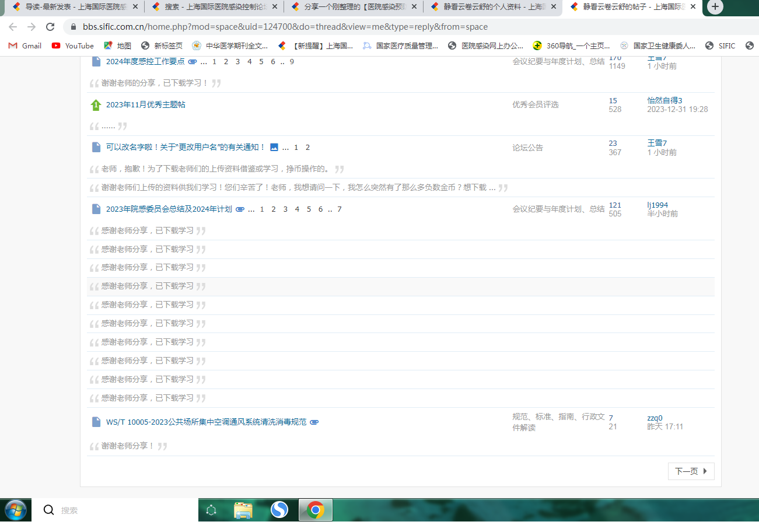Image resolution: width=759 pixels, height=532 pixels.
Task: Go to next page via 下一页 button
Action: pos(691,471)
